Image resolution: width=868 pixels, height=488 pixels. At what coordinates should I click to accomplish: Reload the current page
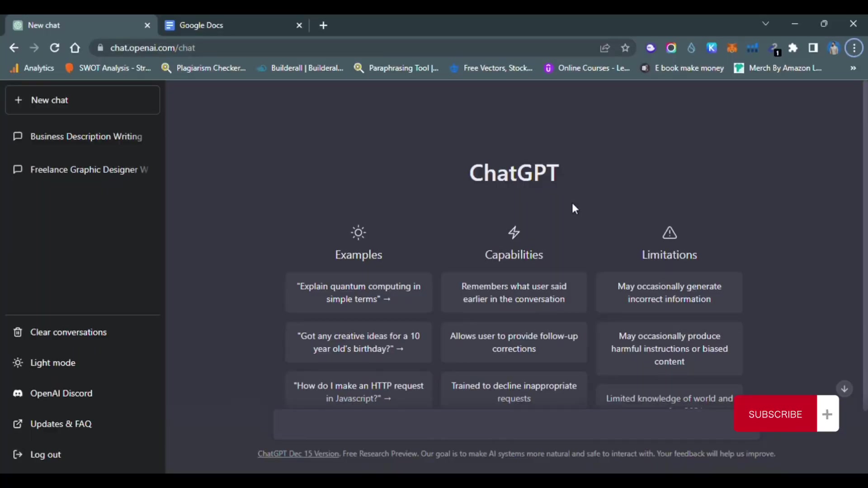pyautogui.click(x=55, y=48)
